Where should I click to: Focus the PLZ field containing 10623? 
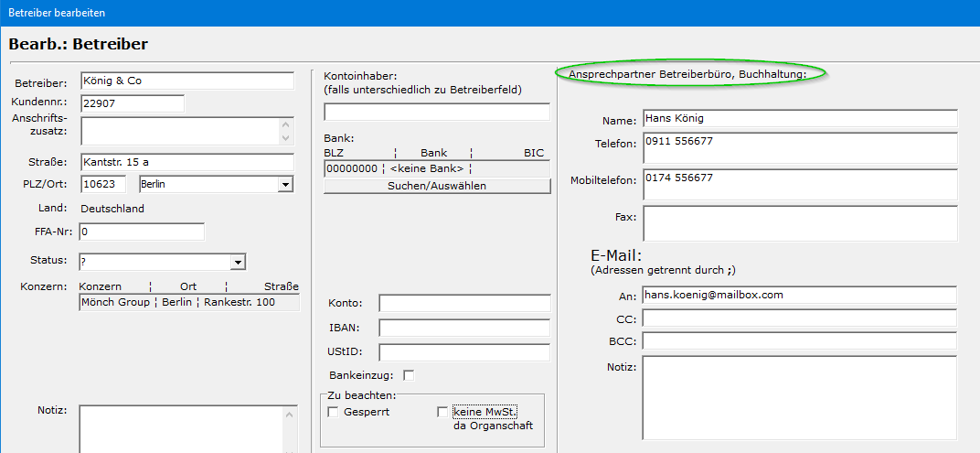tap(103, 185)
